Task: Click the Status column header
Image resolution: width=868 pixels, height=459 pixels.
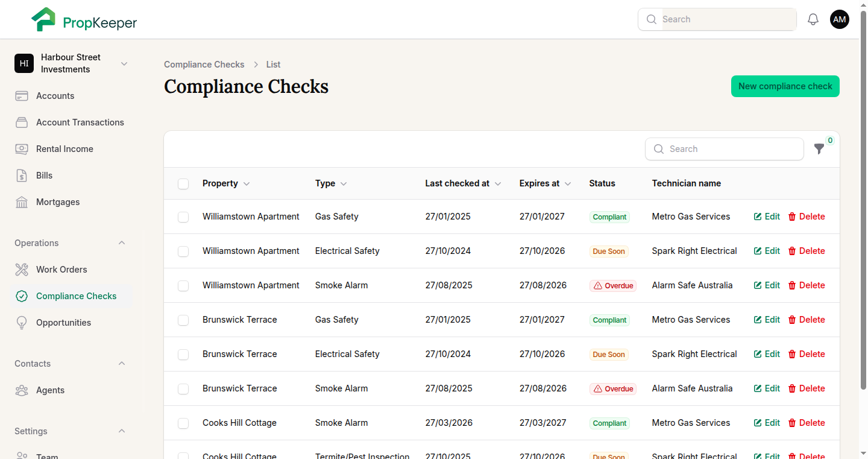Action: tap(602, 183)
